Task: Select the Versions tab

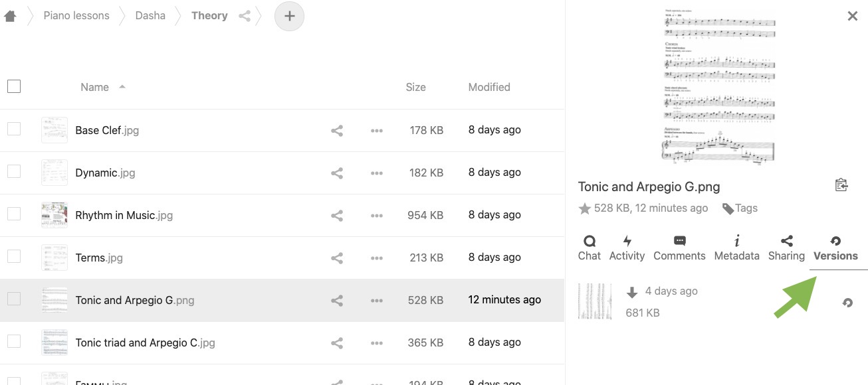Action: pos(835,248)
